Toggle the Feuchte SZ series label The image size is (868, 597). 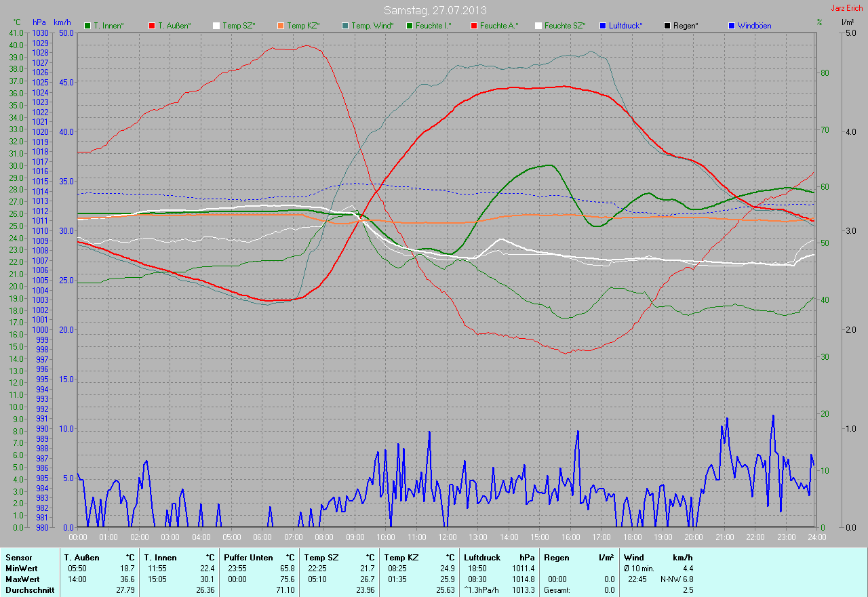click(564, 26)
